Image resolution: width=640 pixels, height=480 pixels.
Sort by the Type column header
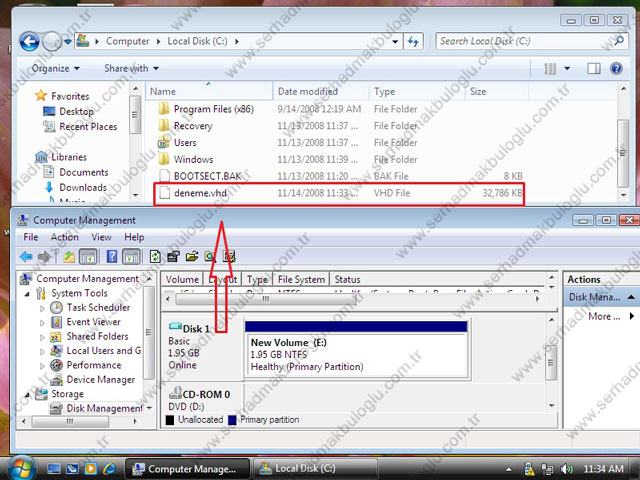point(417,91)
